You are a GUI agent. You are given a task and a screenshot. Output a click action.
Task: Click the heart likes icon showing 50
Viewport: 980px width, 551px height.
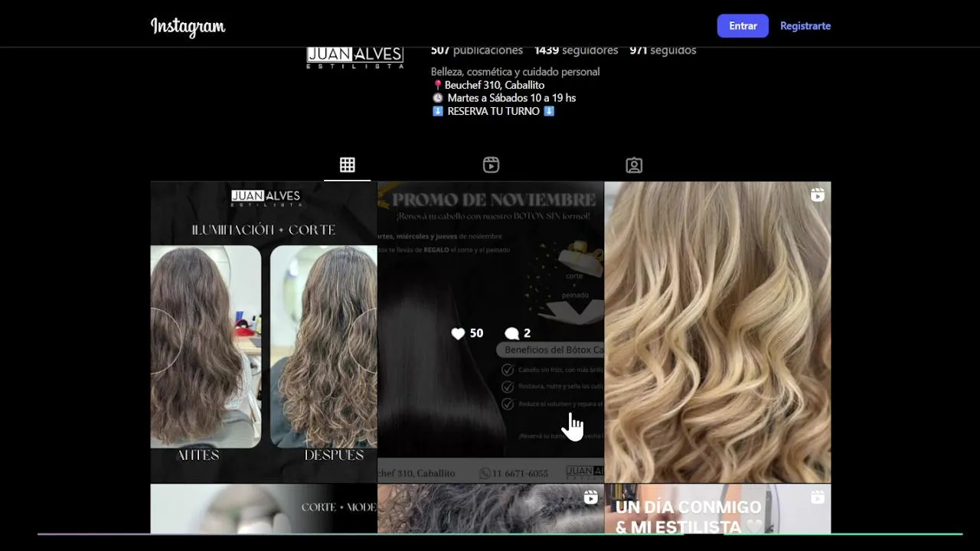(x=458, y=334)
